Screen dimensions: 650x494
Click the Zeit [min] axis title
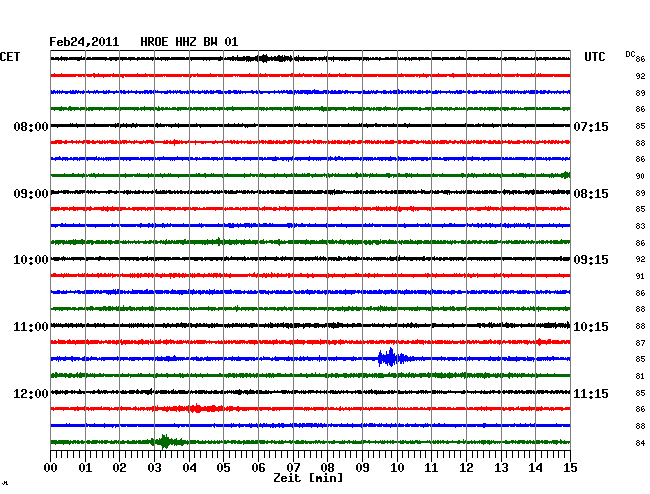click(308, 478)
